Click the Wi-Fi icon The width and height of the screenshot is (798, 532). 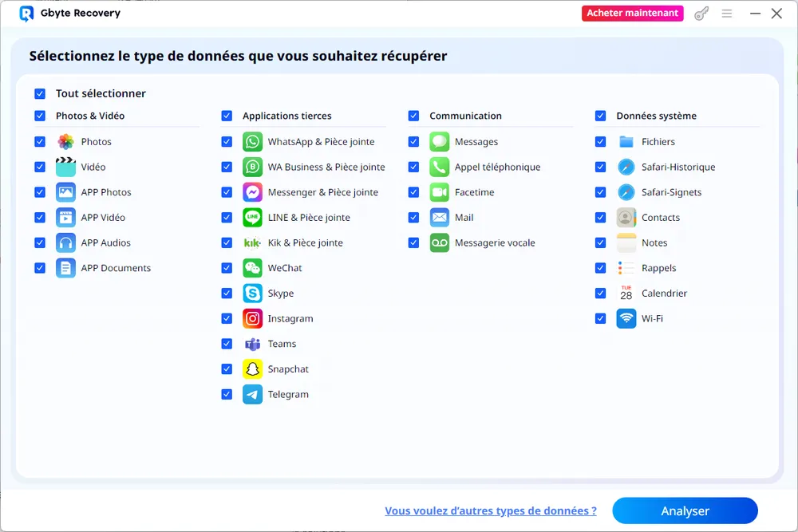tap(626, 319)
